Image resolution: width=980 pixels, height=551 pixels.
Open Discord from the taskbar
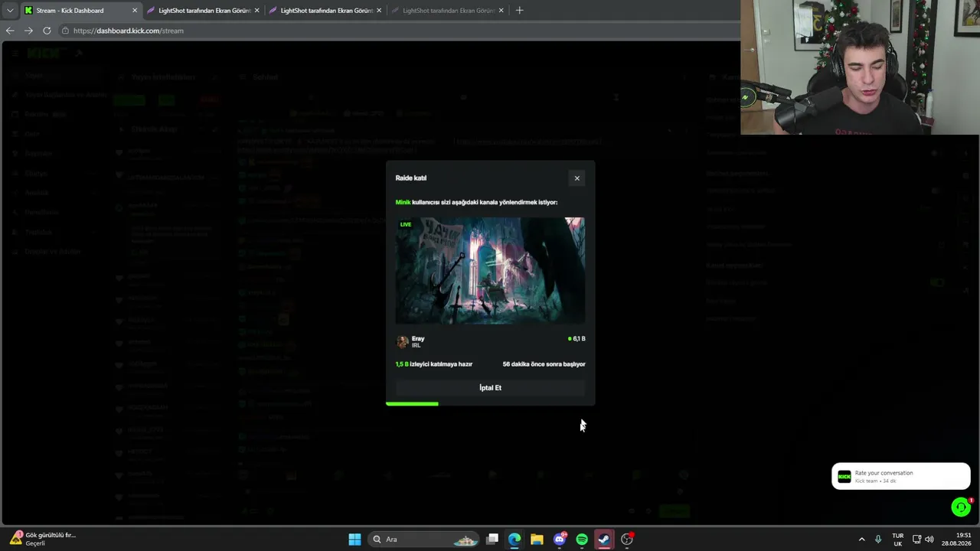[560, 540]
